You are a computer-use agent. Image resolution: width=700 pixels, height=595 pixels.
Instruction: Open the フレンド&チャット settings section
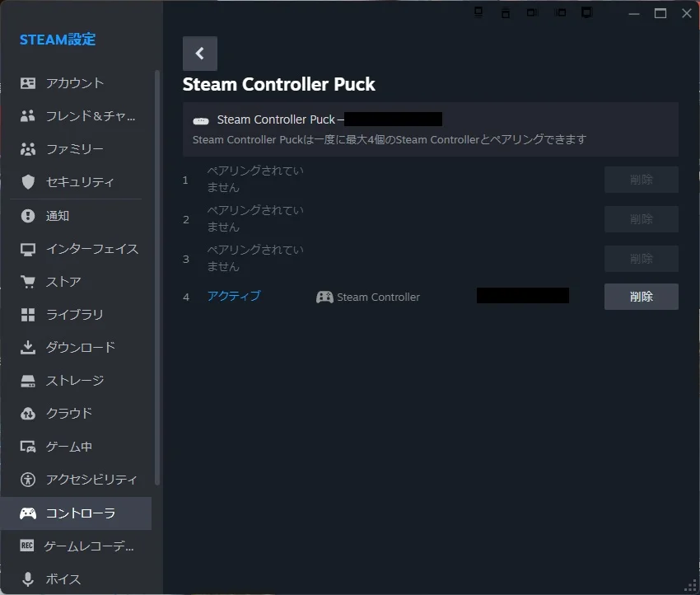pos(76,116)
